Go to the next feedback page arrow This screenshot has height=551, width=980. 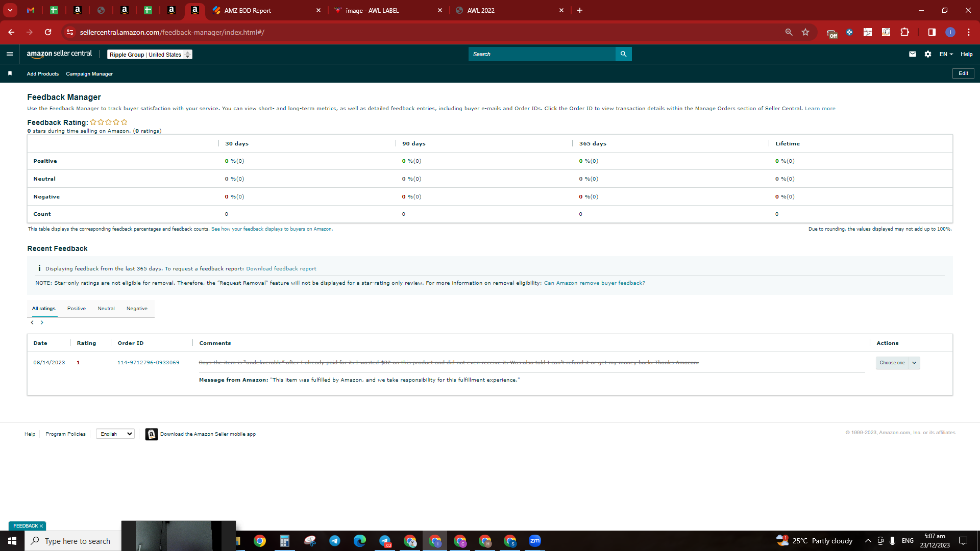(x=42, y=322)
